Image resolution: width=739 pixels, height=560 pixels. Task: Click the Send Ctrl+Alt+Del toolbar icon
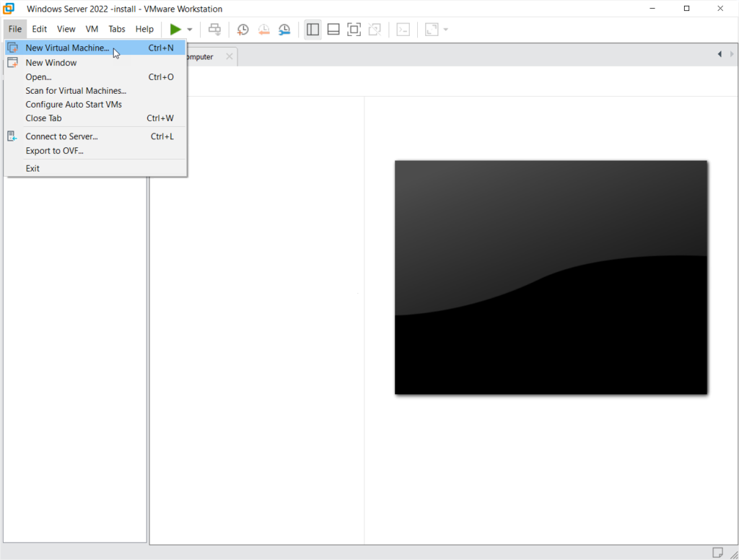click(214, 29)
